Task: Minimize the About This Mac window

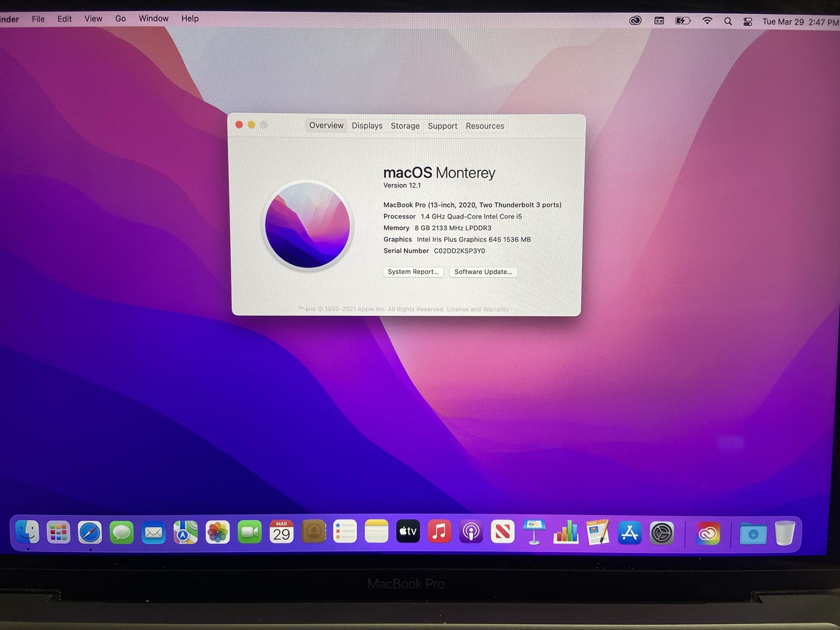Action: tap(251, 125)
